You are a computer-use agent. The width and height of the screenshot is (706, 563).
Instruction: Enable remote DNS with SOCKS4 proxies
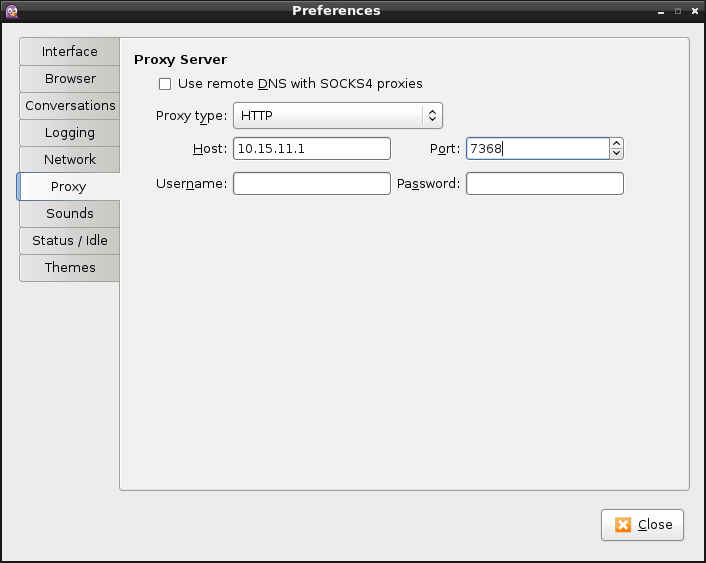click(165, 84)
